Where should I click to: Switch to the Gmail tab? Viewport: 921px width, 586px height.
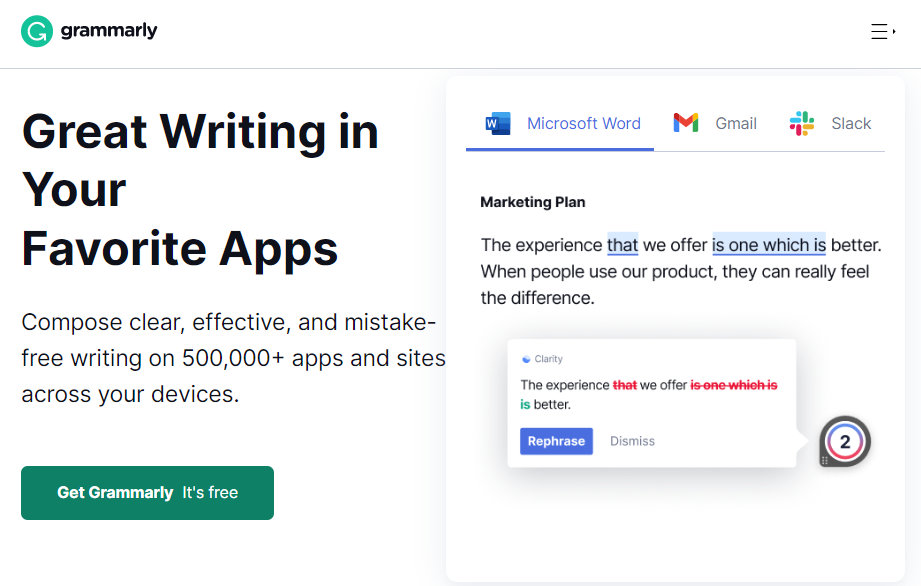(714, 124)
